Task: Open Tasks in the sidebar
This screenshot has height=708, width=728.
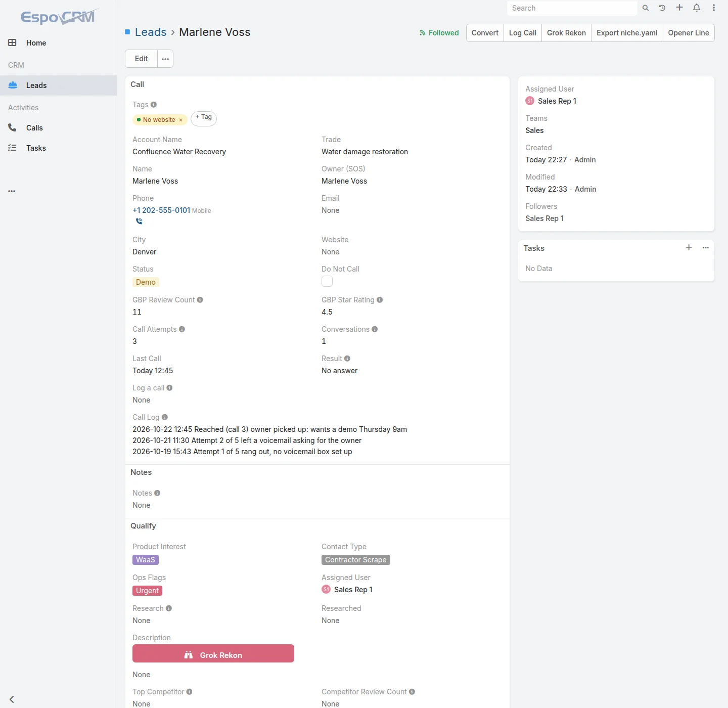Action: coord(59,148)
